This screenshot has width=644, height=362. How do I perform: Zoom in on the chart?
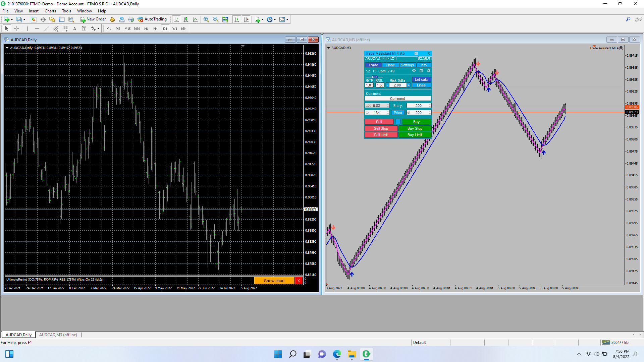tap(206, 19)
